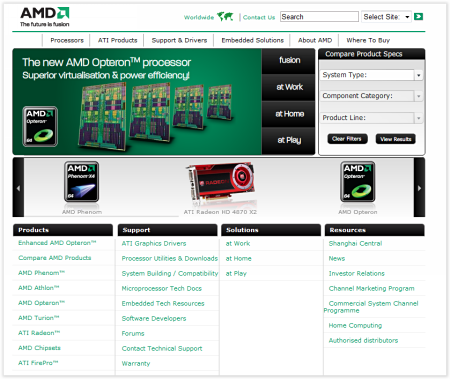Switch banner to the at Home tab
This screenshot has height=379, width=450.
coord(288,114)
